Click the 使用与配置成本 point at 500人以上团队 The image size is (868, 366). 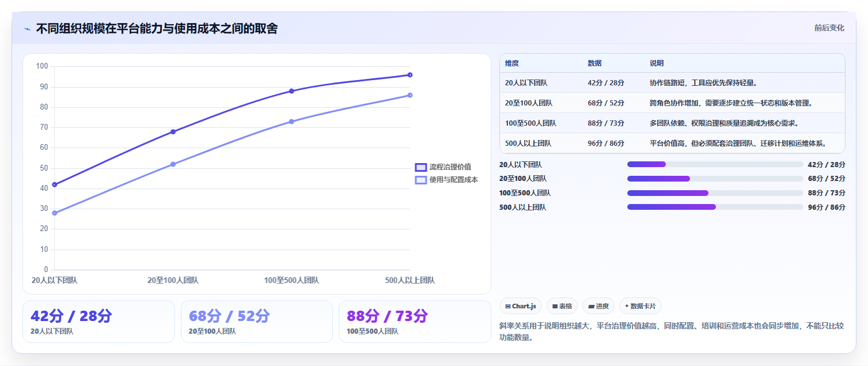pyautogui.click(x=410, y=95)
